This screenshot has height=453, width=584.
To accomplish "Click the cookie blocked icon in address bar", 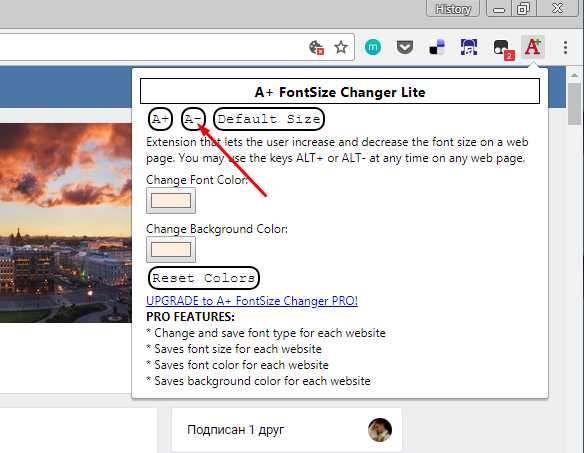I will 316,47.
